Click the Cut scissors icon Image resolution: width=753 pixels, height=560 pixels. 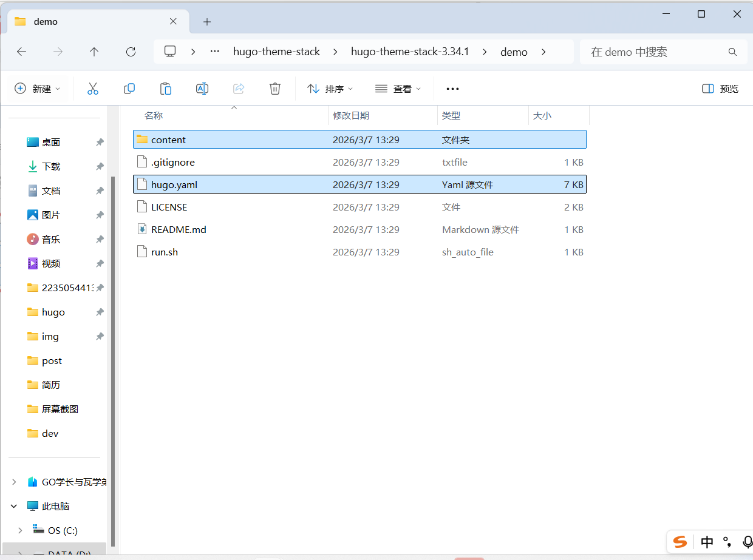(x=93, y=89)
